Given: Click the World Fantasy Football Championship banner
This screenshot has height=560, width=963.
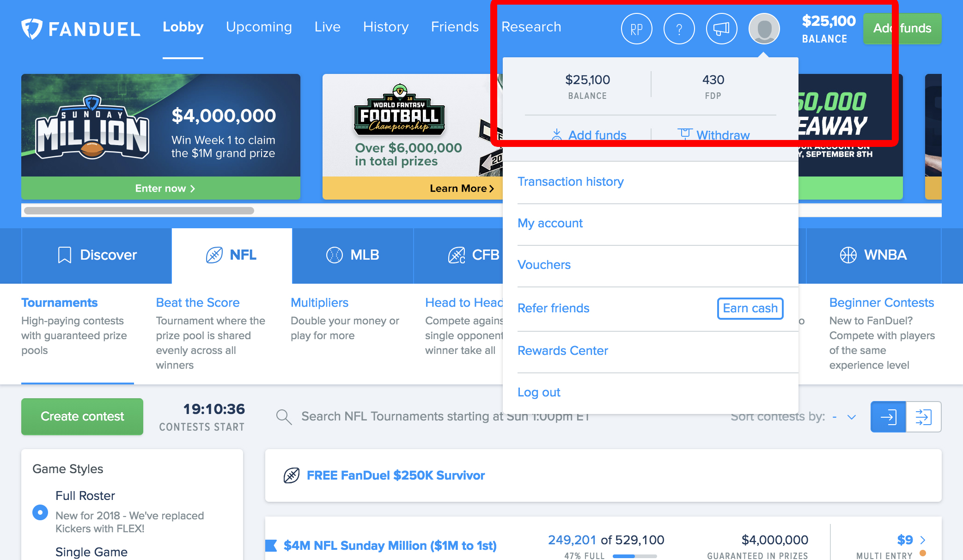Looking at the screenshot, I should (412, 125).
